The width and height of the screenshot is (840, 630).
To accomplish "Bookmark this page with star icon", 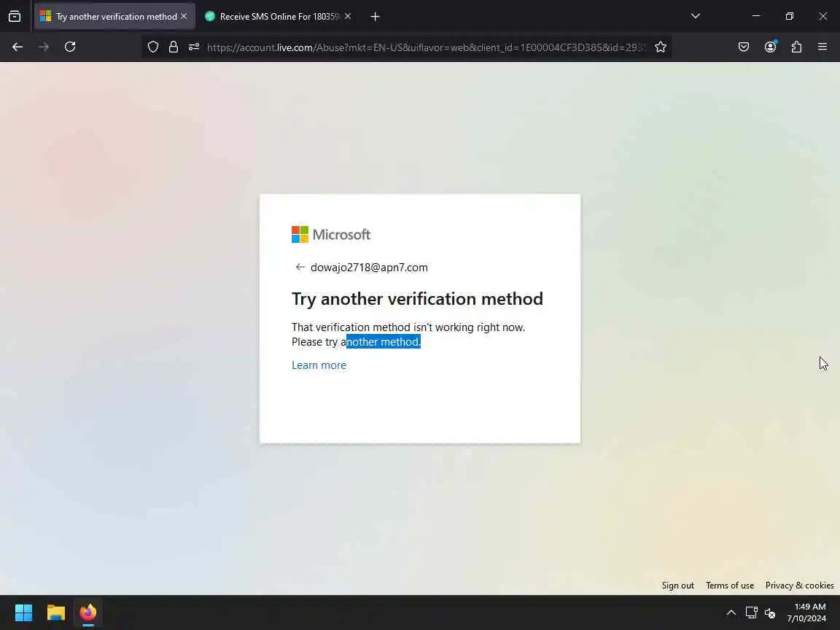I will tap(661, 47).
